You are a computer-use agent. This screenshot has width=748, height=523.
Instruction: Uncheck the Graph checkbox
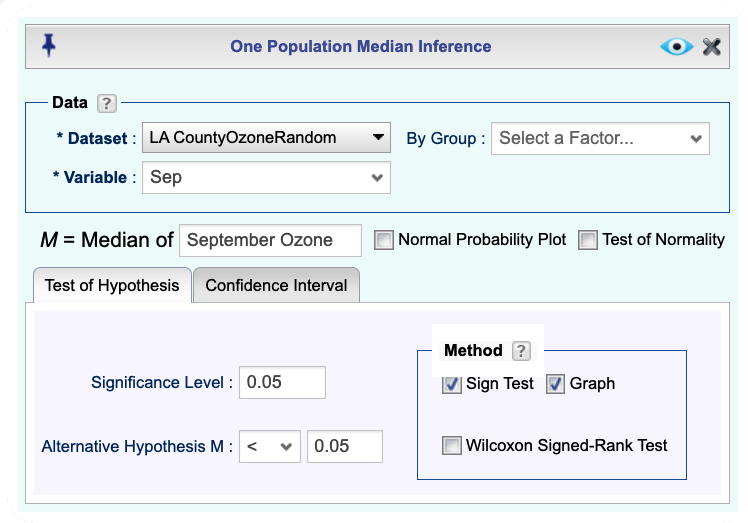tap(555, 384)
